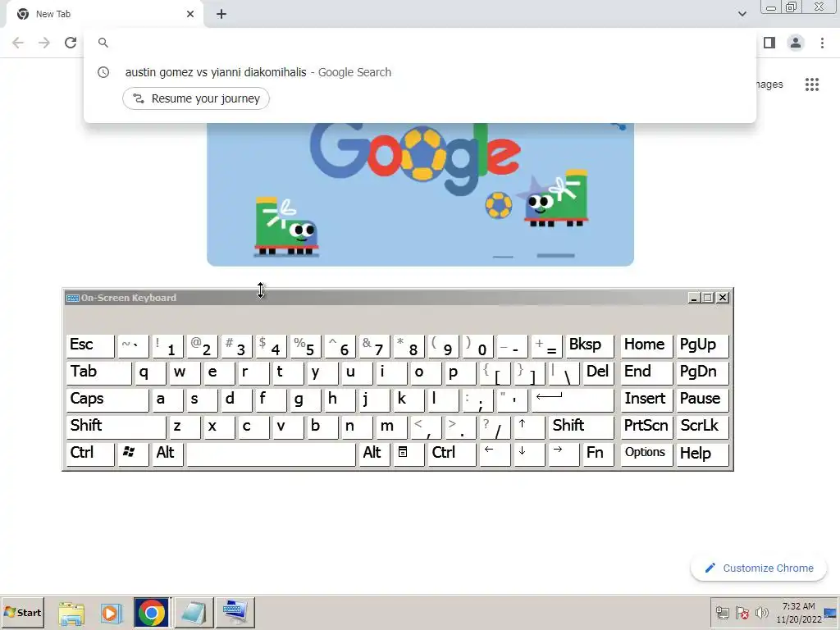
Task: Select the New Tab tab
Action: pos(104,14)
